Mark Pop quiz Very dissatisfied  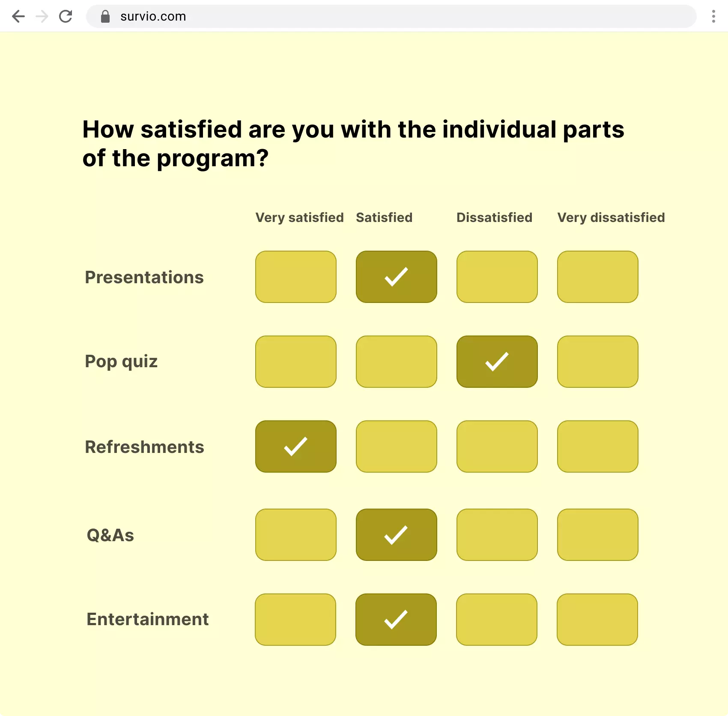tap(597, 362)
